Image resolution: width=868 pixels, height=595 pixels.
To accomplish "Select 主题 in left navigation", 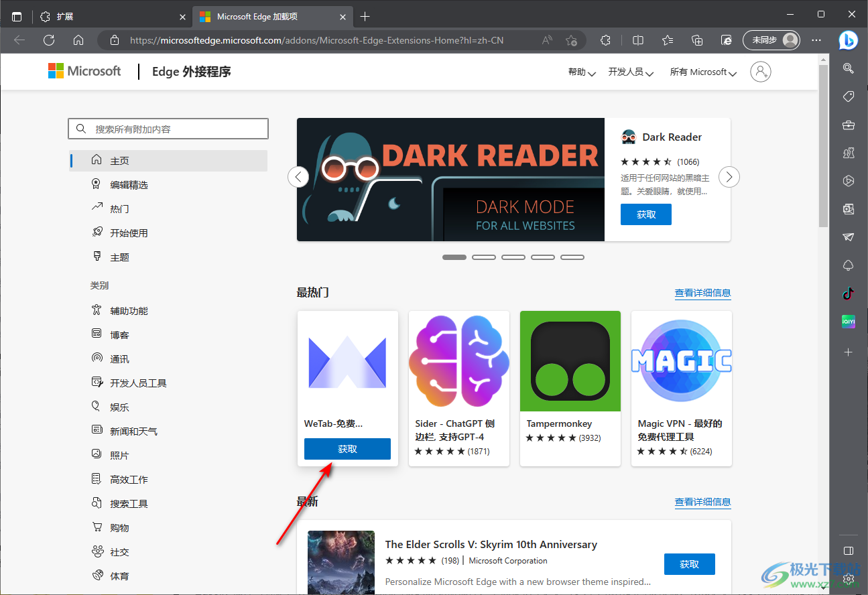I will [168, 257].
